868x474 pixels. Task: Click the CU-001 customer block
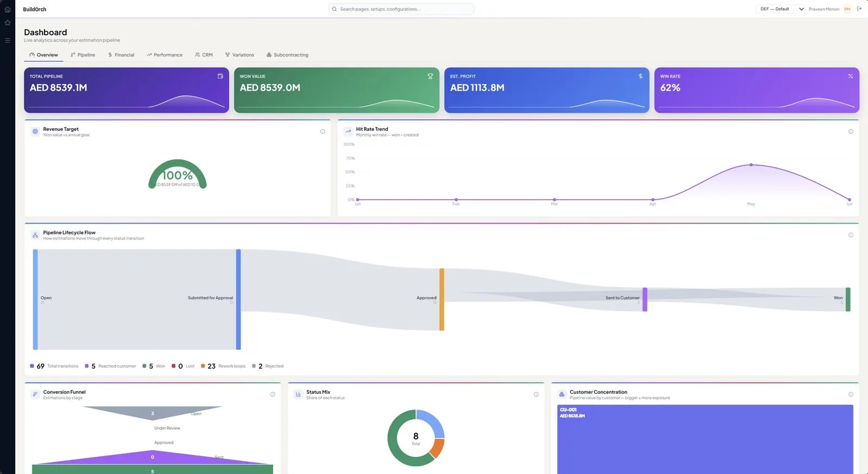[x=705, y=439]
